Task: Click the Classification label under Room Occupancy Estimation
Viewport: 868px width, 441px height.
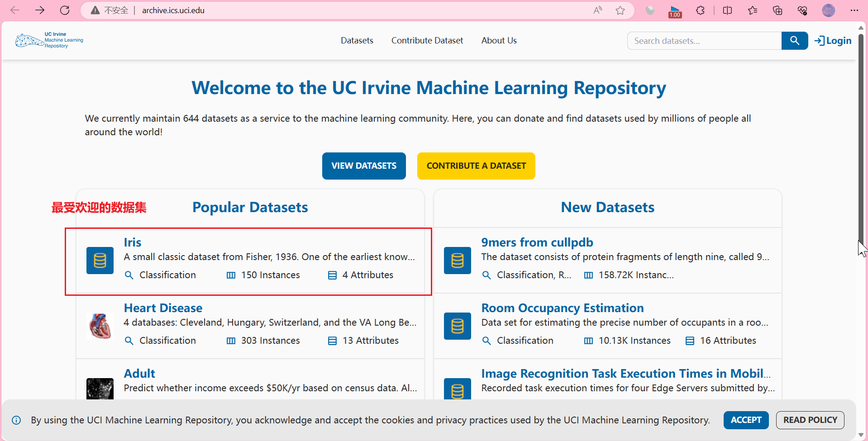Action: 525,341
